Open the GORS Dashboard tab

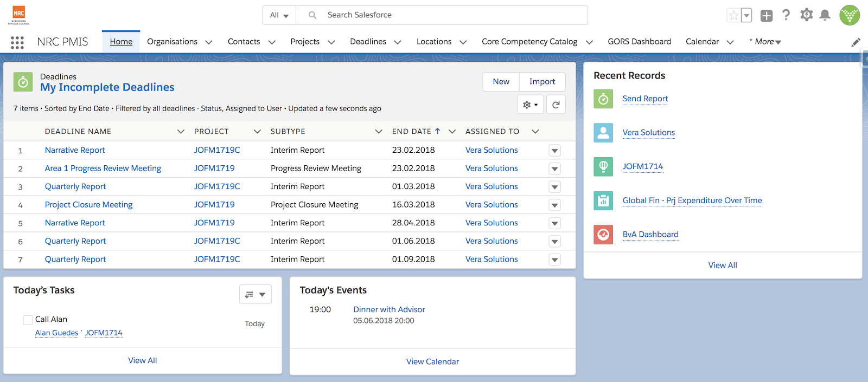[639, 42]
